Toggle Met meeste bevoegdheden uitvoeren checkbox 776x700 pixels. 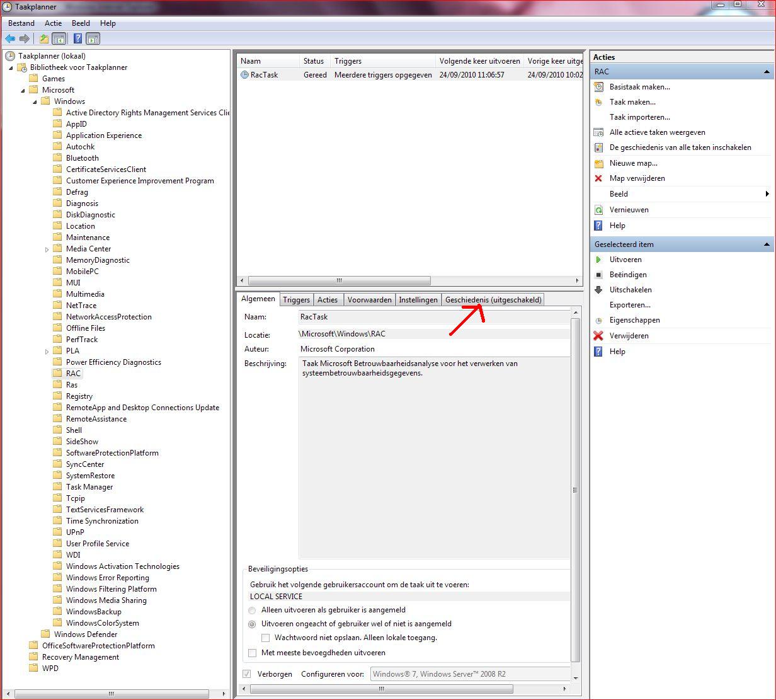[253, 653]
